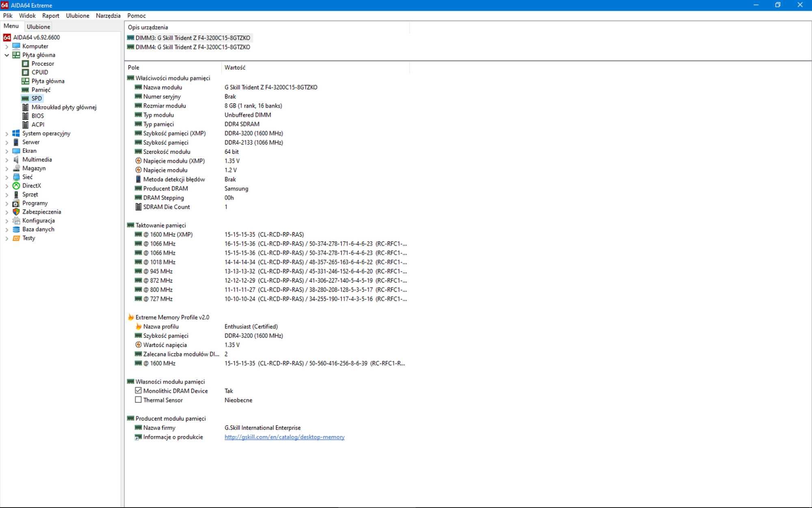Click the Sieć network icon

pos(16,177)
